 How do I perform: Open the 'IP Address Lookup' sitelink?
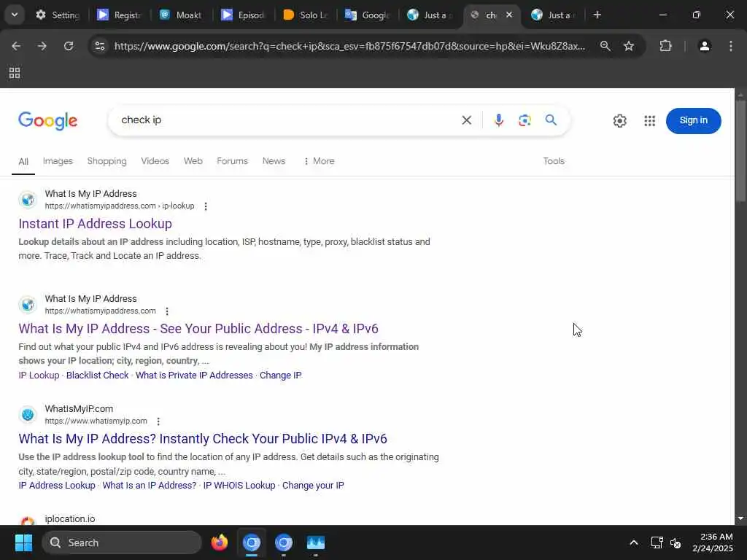click(57, 485)
